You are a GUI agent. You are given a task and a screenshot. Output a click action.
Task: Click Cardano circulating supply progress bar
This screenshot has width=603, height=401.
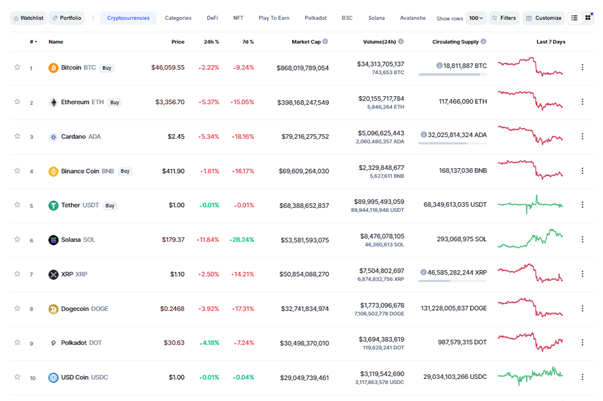[x=453, y=143]
